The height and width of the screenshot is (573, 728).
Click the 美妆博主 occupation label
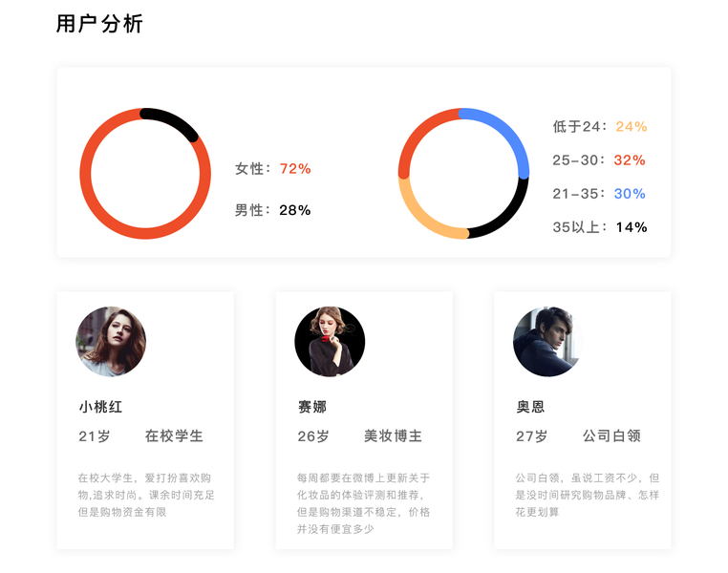393,436
